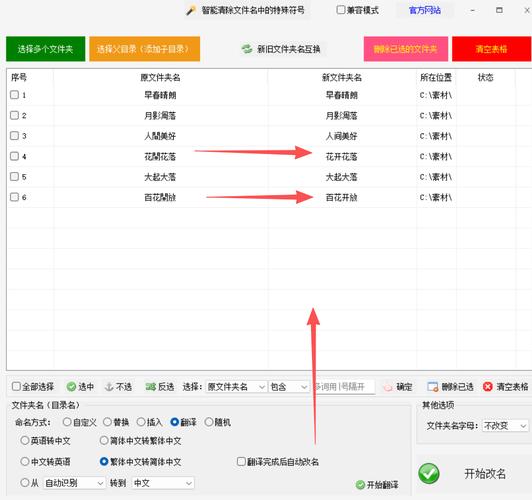Click the big green checkmark 开始改名 icon
The image size is (532, 500).
(429, 474)
